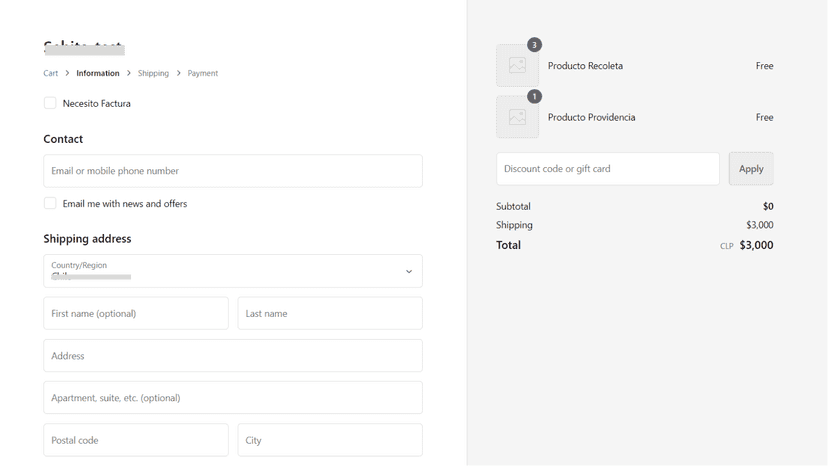The image size is (828, 466).
Task: Click the City field
Action: point(330,440)
